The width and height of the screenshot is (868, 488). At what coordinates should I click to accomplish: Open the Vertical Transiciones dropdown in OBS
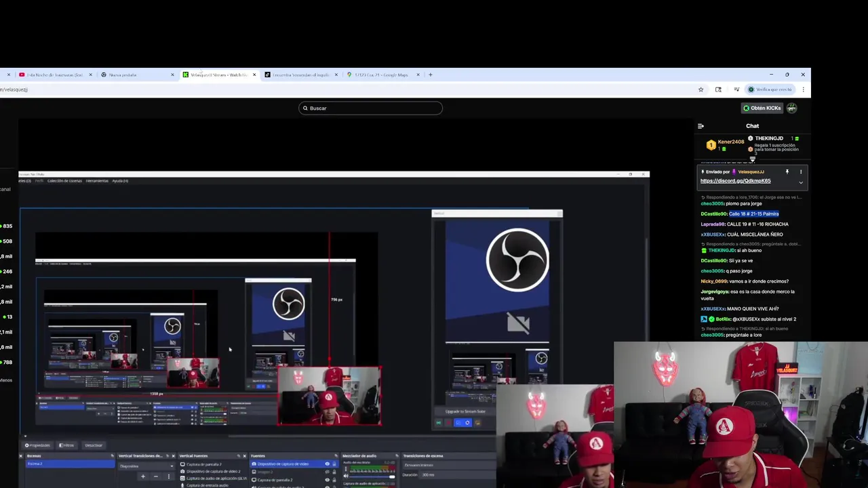(146, 466)
